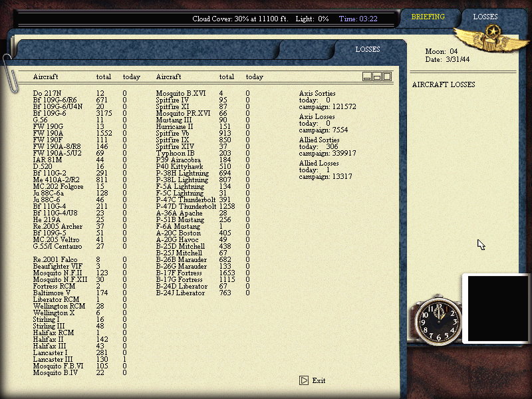The height and width of the screenshot is (399, 532).
Task: Click the golden pilot wings badge
Action: [492, 39]
